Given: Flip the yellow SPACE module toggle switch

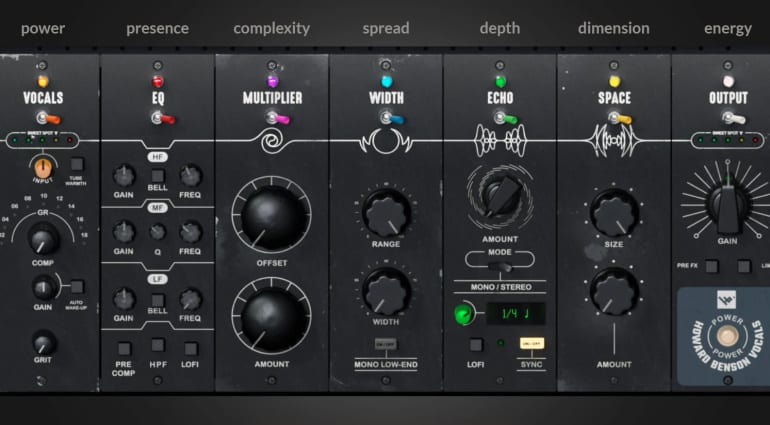Looking at the screenshot, I should [620, 118].
